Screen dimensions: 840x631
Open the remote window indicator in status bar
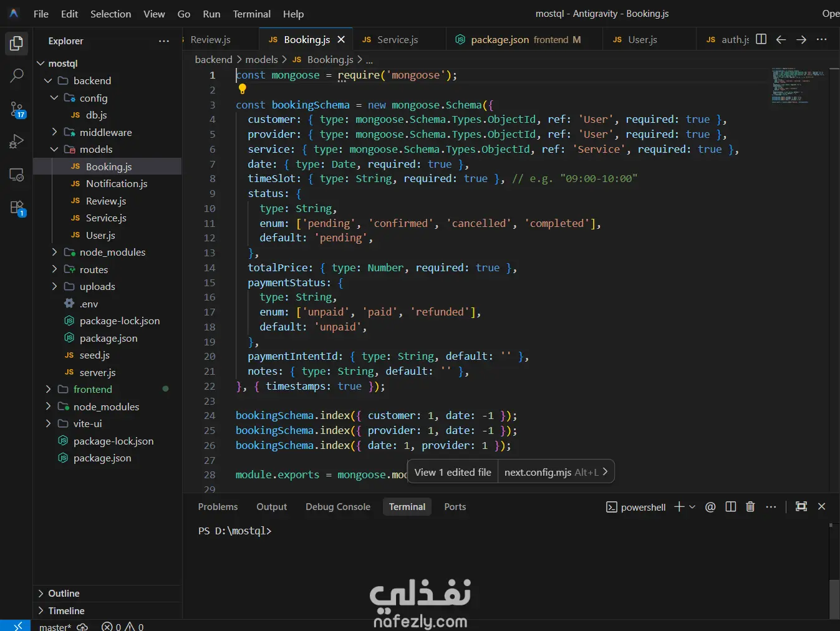point(16,626)
